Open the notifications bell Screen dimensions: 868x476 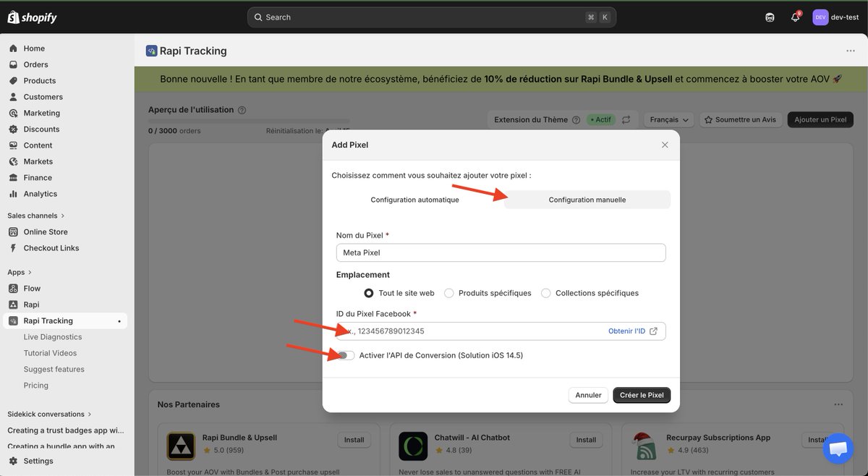click(x=795, y=17)
